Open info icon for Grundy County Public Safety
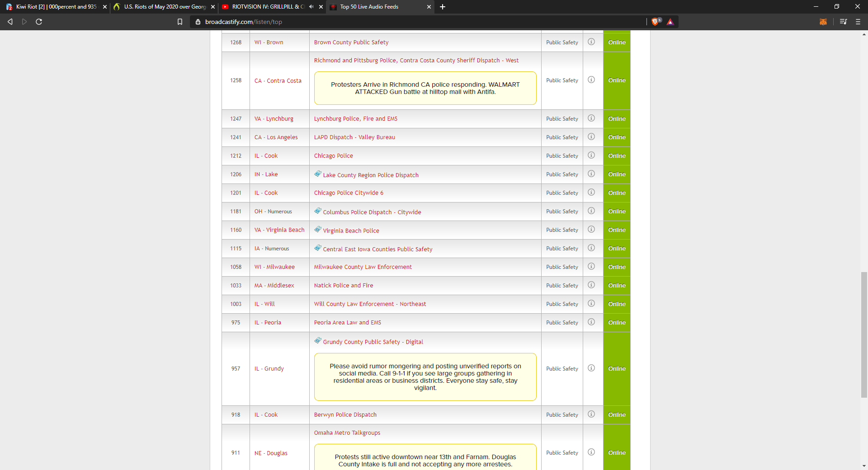 591,368
